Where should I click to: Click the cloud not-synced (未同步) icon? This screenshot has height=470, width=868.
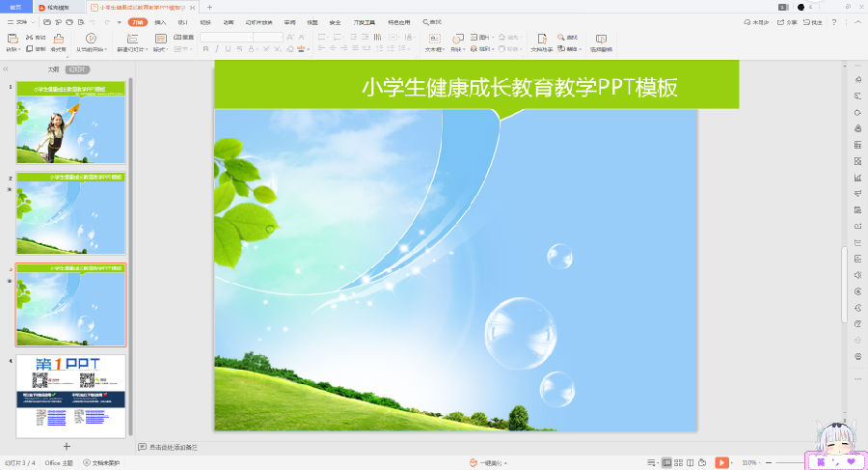click(x=747, y=22)
